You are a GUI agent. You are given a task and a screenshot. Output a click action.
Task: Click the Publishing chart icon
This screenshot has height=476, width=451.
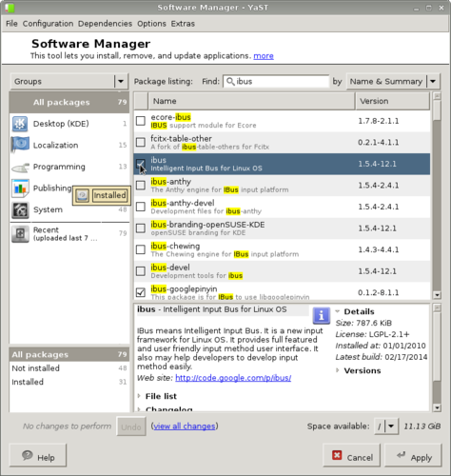20,188
